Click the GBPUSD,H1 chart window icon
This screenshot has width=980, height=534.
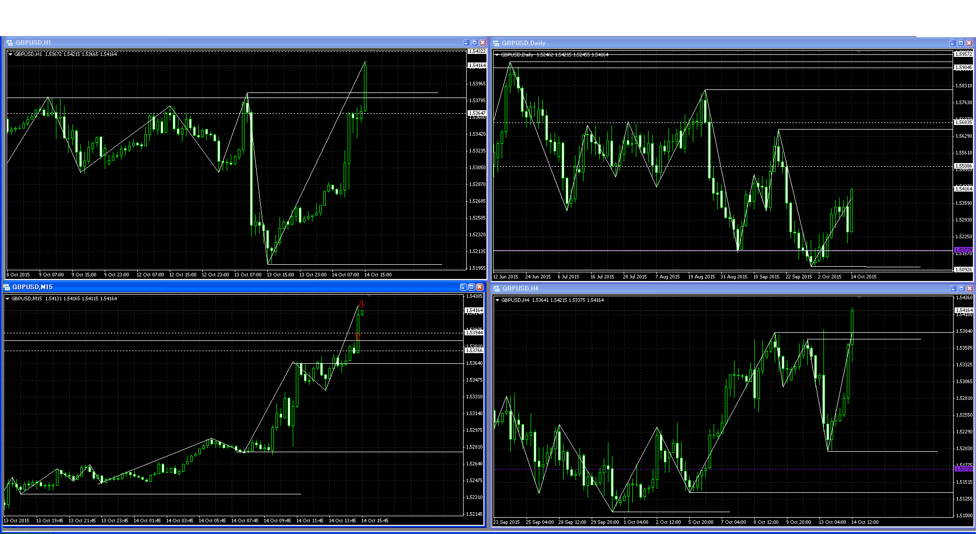(10, 43)
